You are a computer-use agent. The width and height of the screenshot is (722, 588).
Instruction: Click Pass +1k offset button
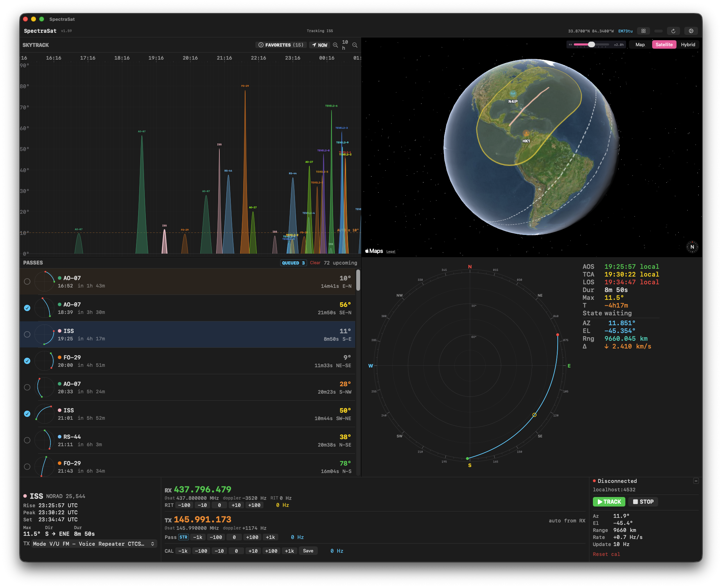coord(271,537)
